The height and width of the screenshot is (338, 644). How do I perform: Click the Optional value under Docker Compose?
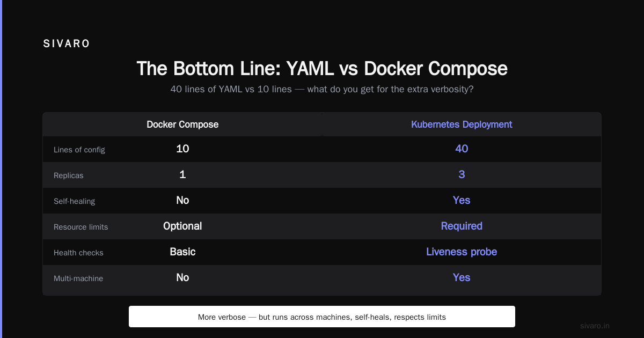click(x=182, y=226)
